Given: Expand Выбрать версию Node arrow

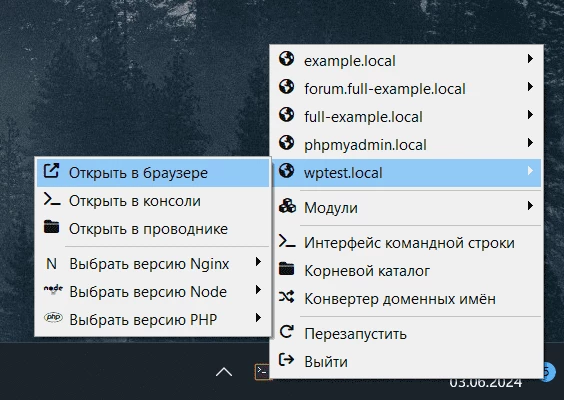Looking at the screenshot, I should (x=258, y=290).
